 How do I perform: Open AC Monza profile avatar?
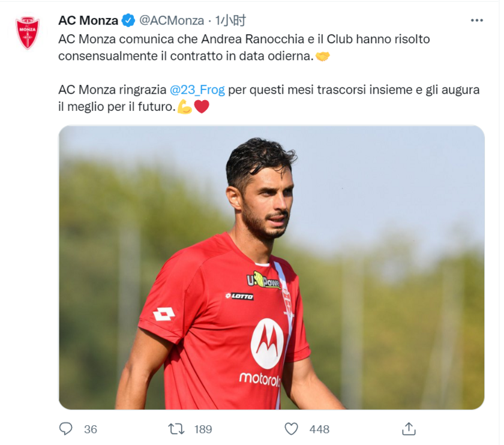point(28,32)
